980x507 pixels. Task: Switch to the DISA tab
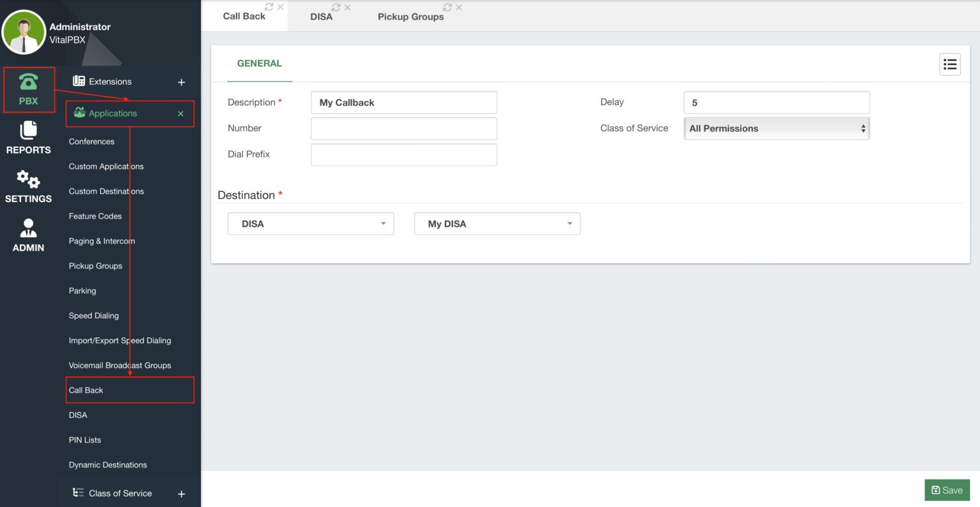322,16
